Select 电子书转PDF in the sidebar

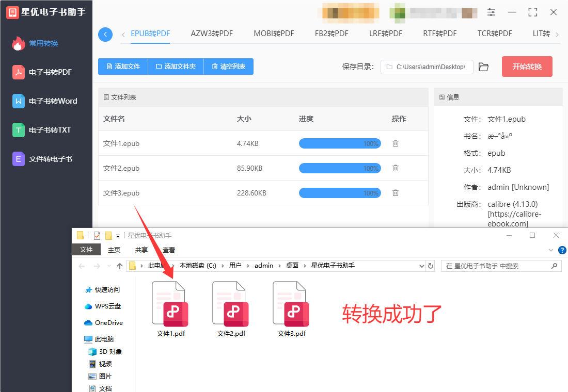coord(42,72)
